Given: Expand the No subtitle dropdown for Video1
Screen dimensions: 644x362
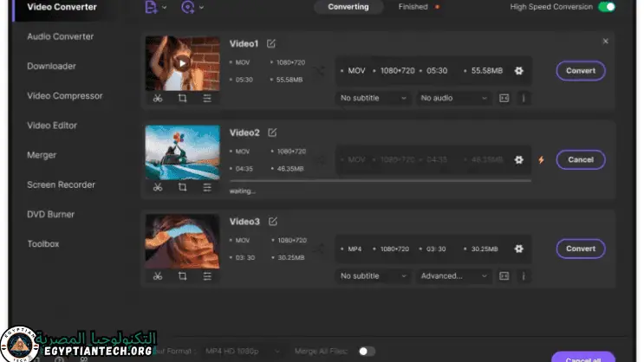Looking at the screenshot, I should point(374,98).
